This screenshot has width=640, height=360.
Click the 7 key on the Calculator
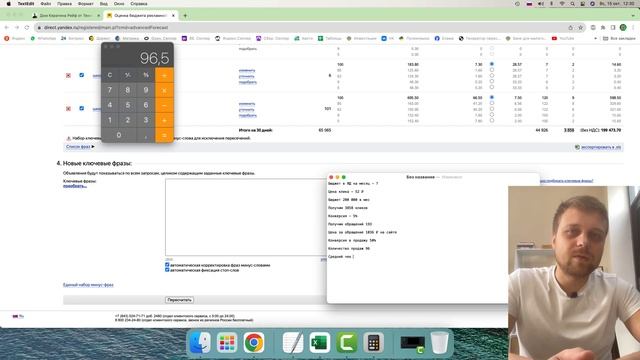[x=110, y=90]
